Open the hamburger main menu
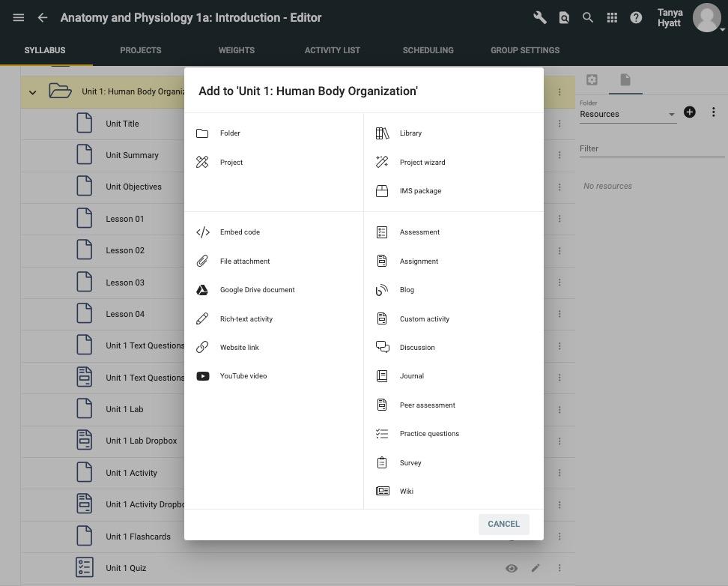The height and width of the screenshot is (586, 728). pos(19,17)
